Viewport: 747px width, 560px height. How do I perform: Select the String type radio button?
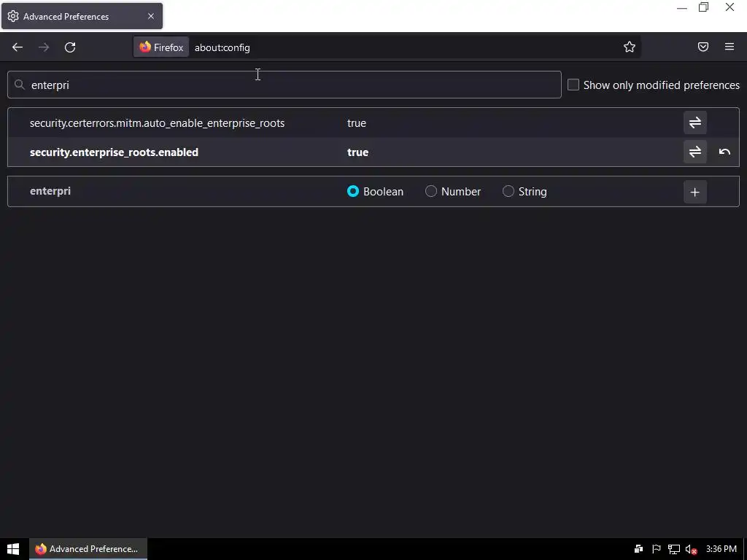pos(508,192)
